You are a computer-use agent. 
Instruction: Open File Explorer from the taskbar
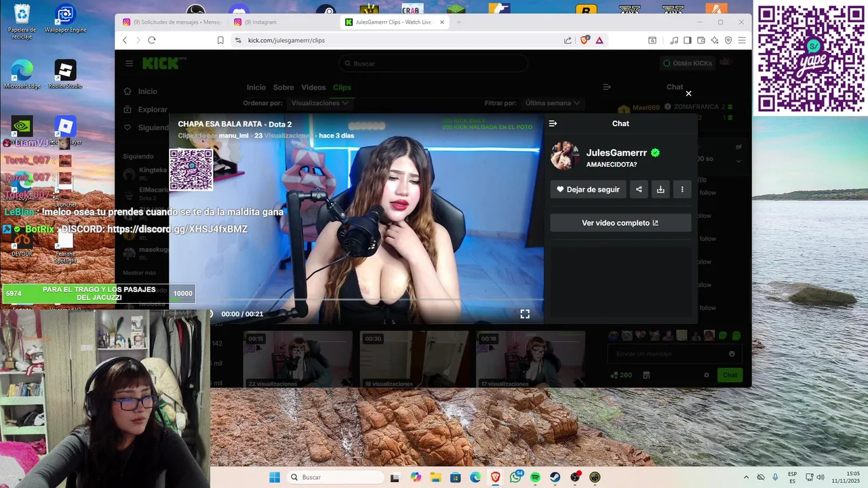point(435,477)
